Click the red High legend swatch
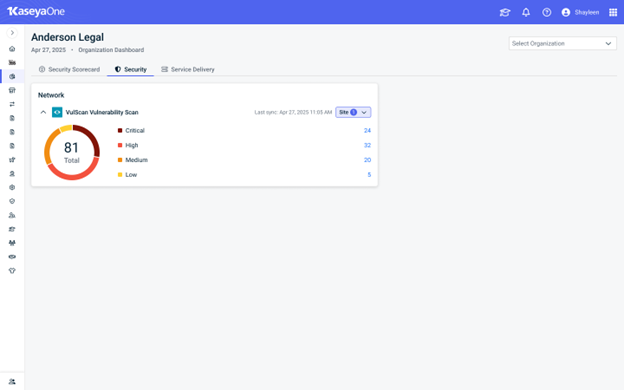624x390 pixels. tap(120, 145)
